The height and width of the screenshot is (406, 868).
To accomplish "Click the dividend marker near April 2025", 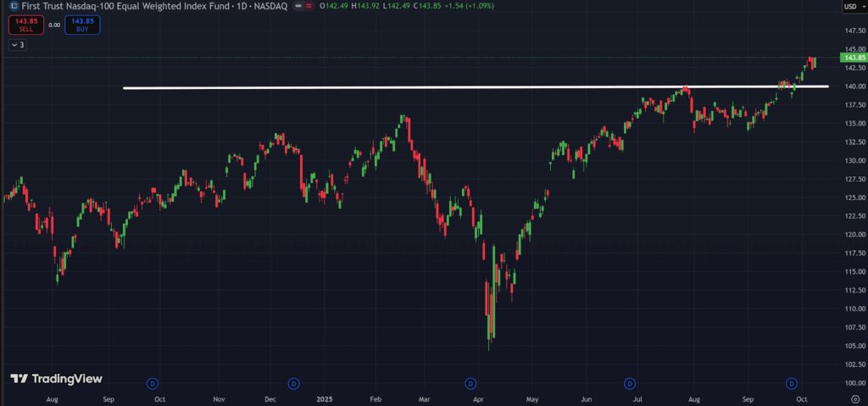I will tap(470, 383).
